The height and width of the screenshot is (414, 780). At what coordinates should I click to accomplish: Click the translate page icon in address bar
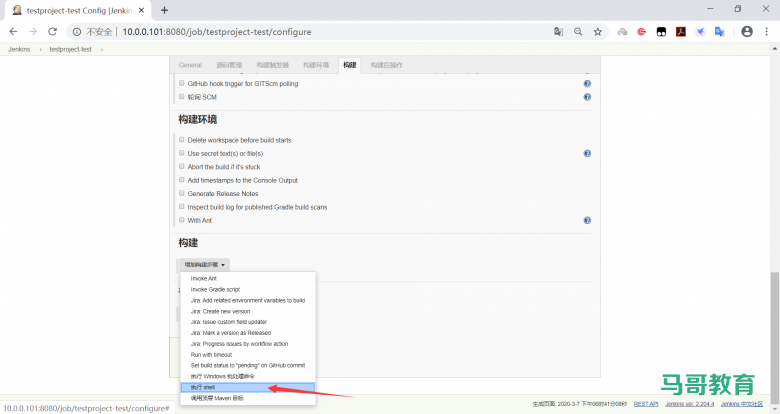[x=558, y=31]
